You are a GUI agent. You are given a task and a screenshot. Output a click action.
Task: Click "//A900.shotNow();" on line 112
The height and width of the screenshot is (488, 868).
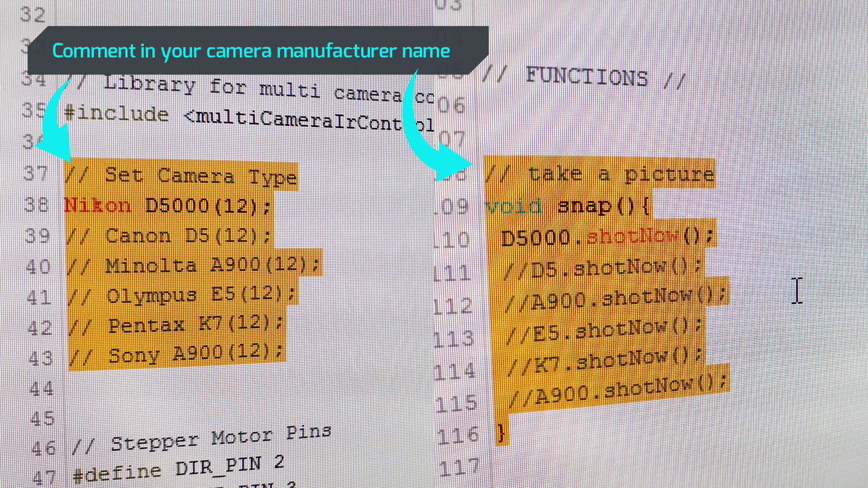click(x=616, y=299)
